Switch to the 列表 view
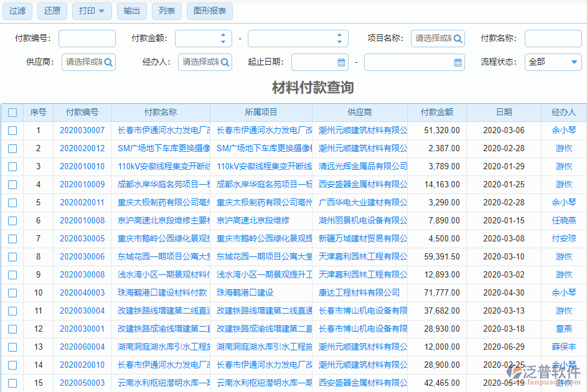587x392 pixels. 166,11
